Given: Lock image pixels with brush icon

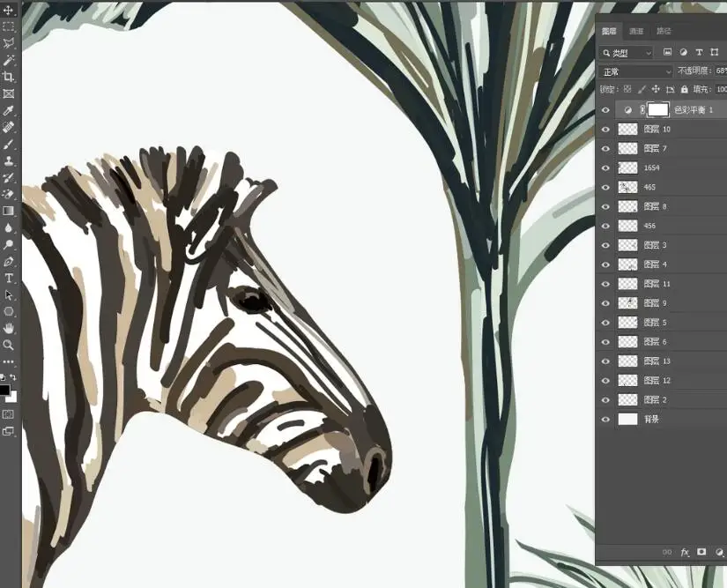Looking at the screenshot, I should point(642,89).
